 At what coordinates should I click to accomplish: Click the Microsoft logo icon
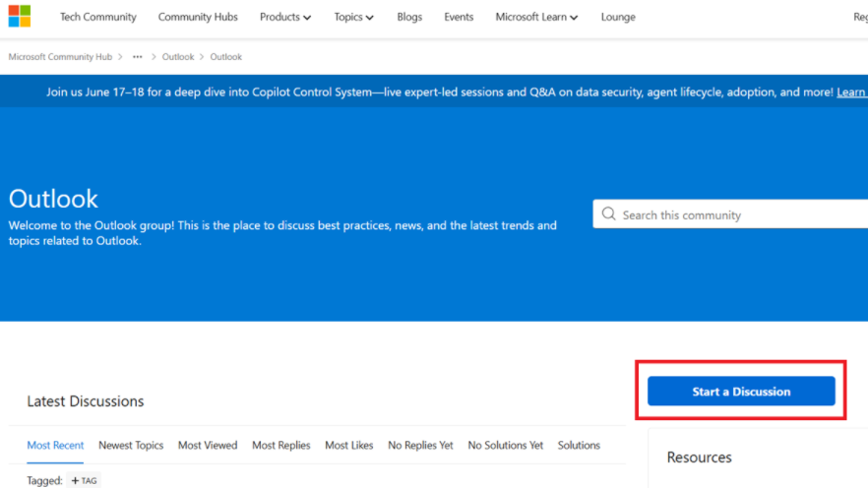pos(20,16)
